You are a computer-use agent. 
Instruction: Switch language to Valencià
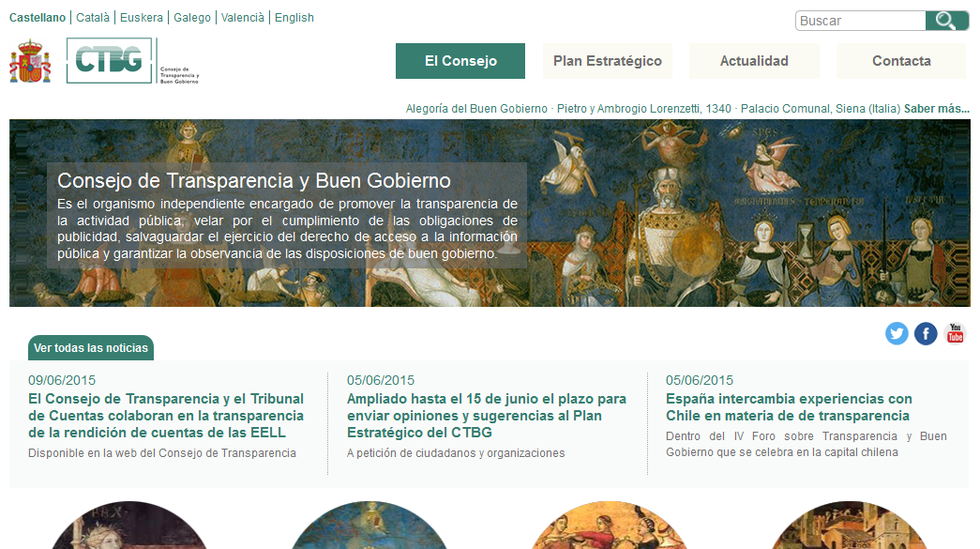tap(243, 18)
